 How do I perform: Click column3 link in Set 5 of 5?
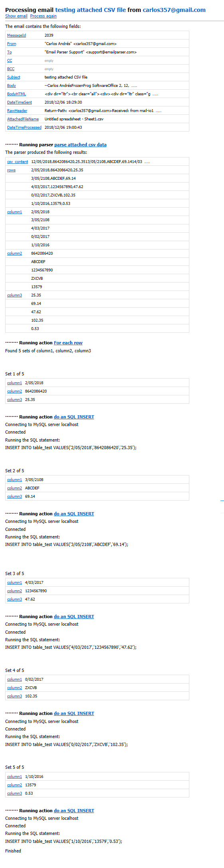coord(15,793)
